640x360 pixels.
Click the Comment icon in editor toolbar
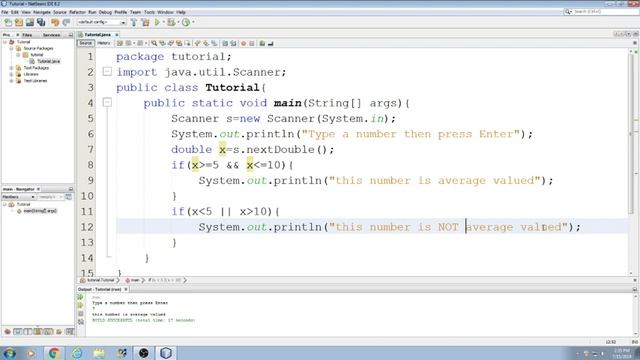[262, 43]
